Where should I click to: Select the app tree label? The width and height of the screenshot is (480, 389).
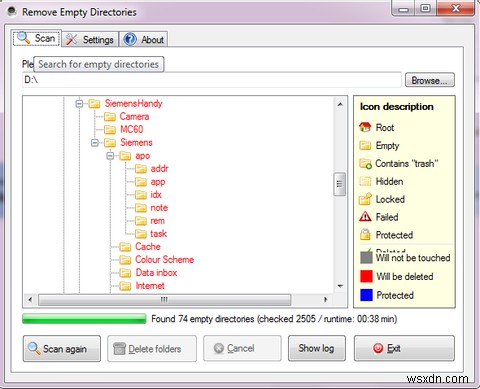coord(158,182)
